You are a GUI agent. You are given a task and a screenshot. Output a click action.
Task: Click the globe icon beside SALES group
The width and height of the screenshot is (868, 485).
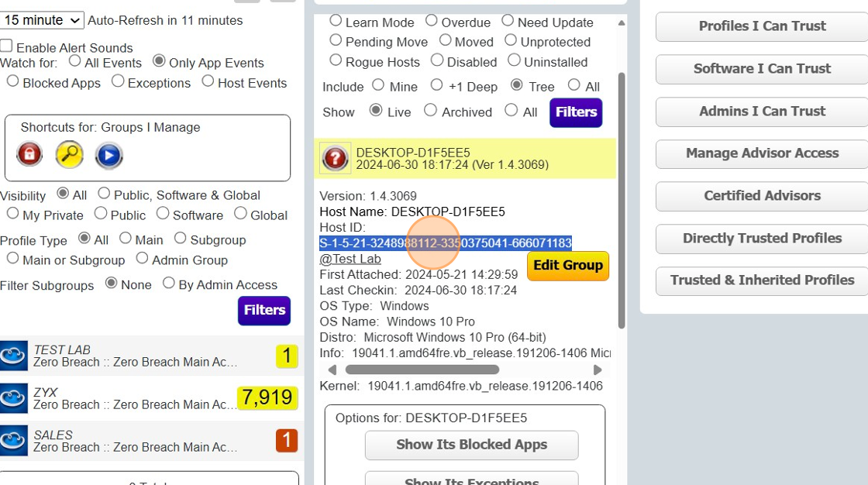(x=14, y=440)
